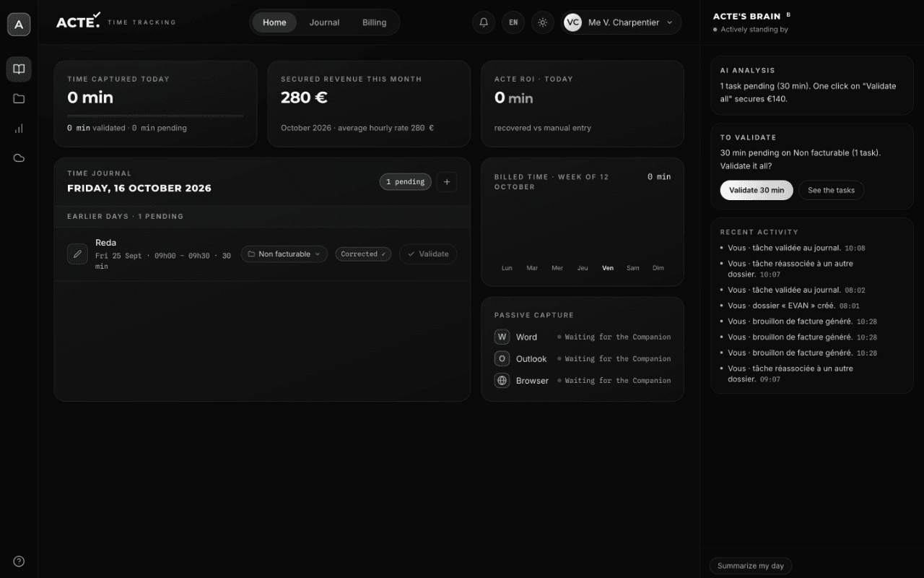Click the pencil edit icon for Reda
Screen dimensions: 924x578
[x=77, y=254]
